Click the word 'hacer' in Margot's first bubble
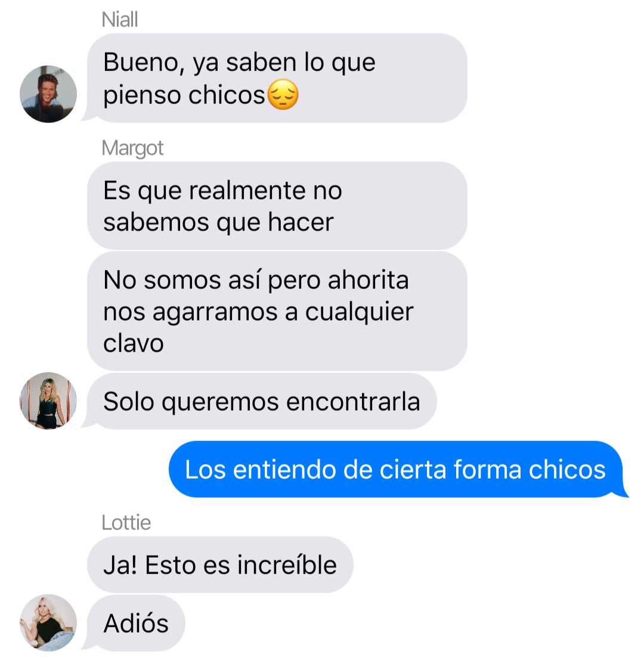Viewport: 644px width, 657px height. pyautogui.click(x=300, y=222)
